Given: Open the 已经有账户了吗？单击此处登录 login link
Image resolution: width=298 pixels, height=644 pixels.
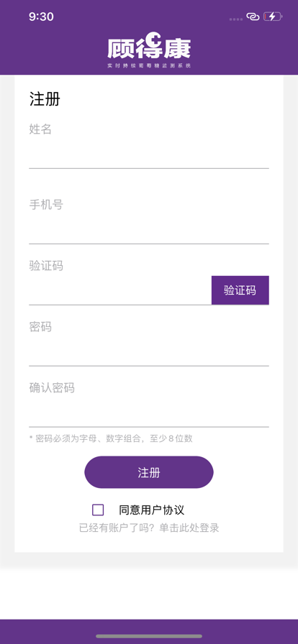Looking at the screenshot, I should pyautogui.click(x=149, y=528).
